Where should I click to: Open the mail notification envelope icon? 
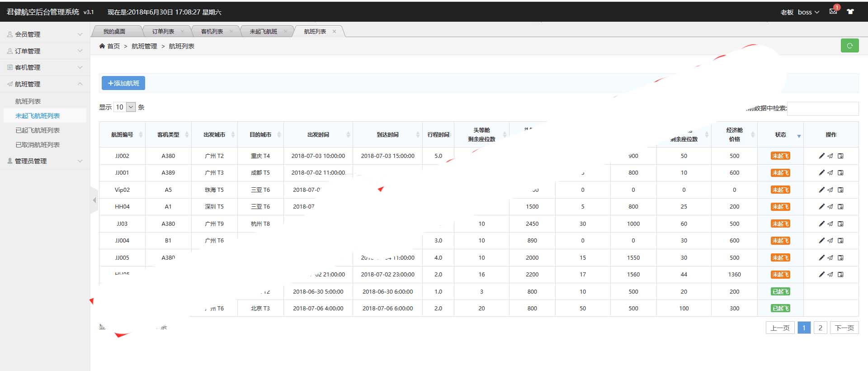coord(833,11)
